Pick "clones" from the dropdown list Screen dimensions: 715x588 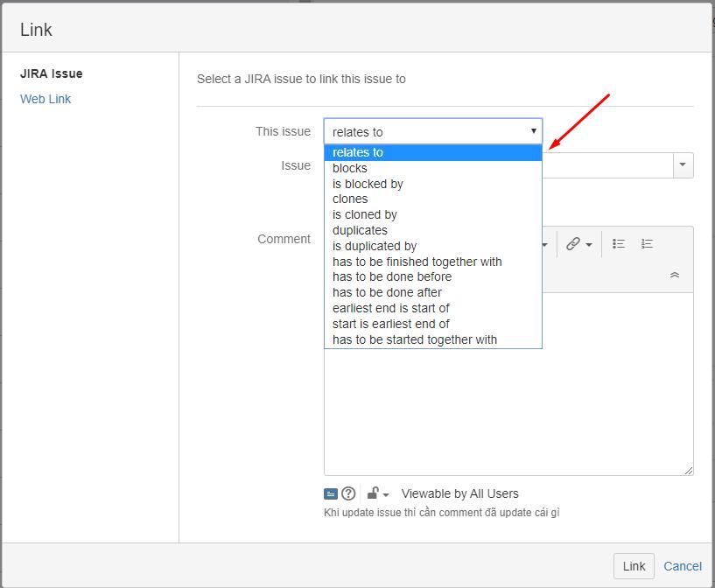432,199
